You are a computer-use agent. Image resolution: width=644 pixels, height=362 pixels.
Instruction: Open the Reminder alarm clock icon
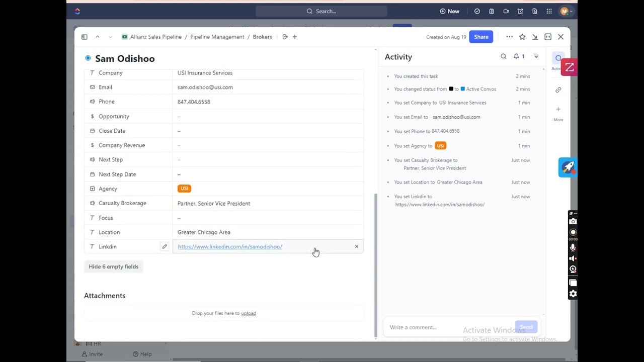(520, 11)
